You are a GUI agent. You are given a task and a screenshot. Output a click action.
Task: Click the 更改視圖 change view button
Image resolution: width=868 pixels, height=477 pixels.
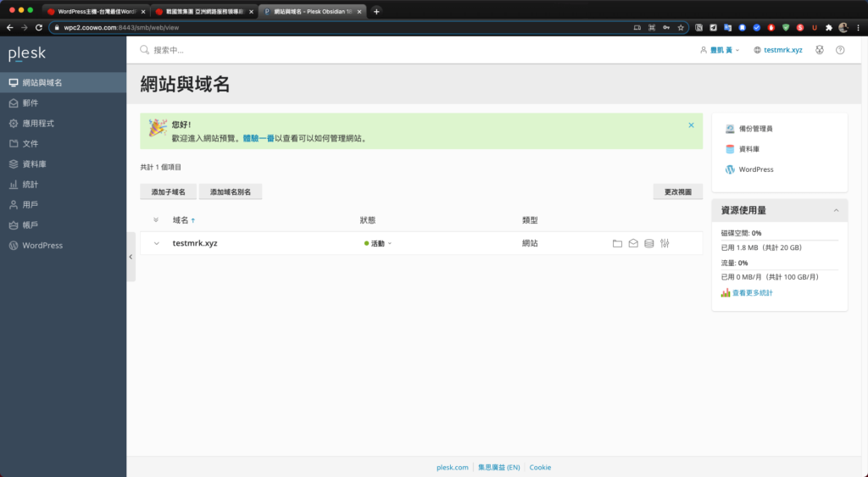tap(677, 192)
